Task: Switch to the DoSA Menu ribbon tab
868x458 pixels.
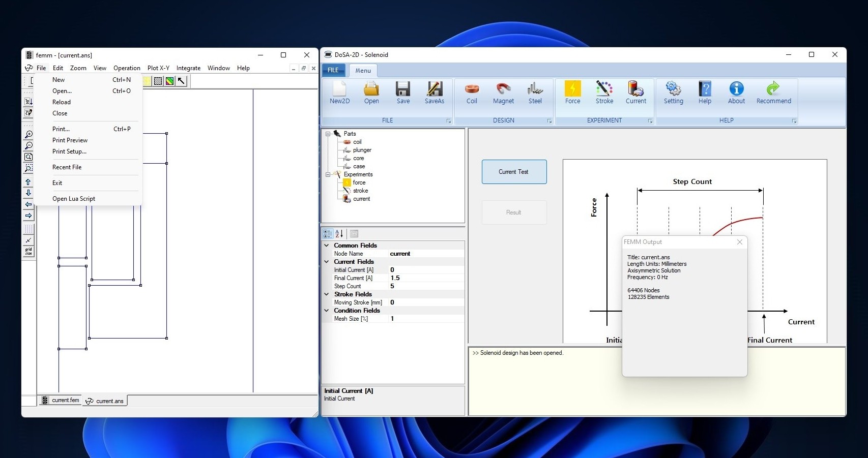Action: [x=363, y=71]
